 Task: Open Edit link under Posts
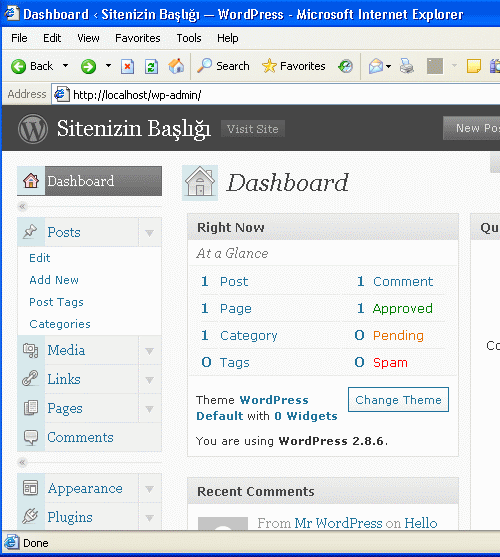40,258
